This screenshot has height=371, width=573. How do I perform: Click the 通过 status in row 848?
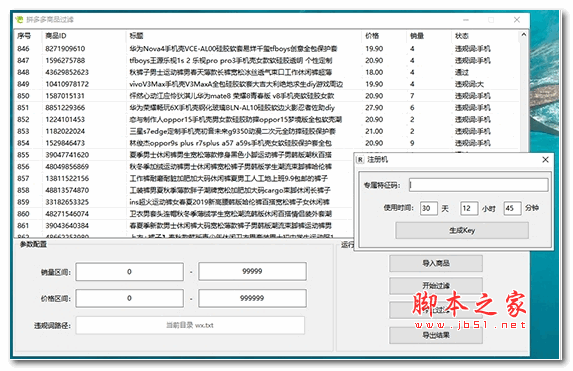click(462, 72)
